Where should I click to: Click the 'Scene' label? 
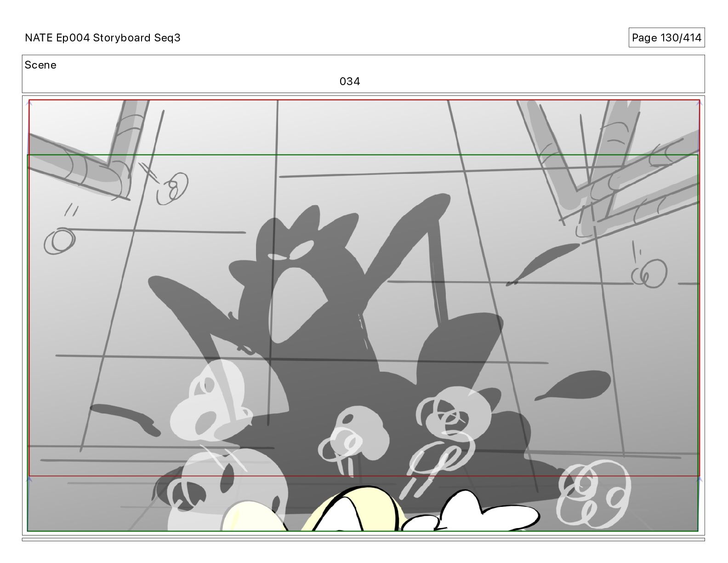click(40, 65)
